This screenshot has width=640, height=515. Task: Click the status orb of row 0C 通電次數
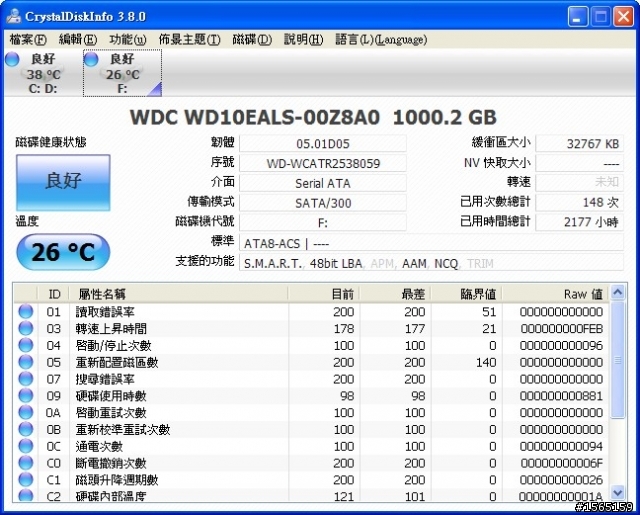point(26,446)
